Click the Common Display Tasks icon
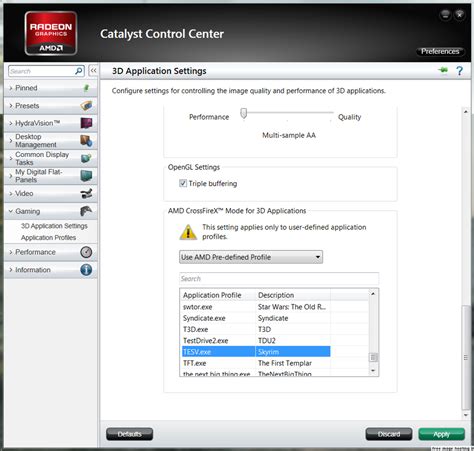474x451 pixels. point(86,158)
